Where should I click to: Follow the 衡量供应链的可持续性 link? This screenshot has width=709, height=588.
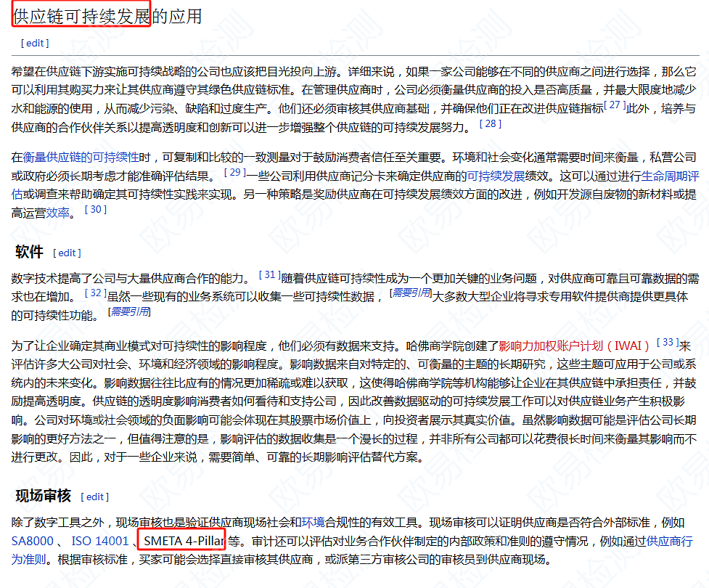click(81, 157)
